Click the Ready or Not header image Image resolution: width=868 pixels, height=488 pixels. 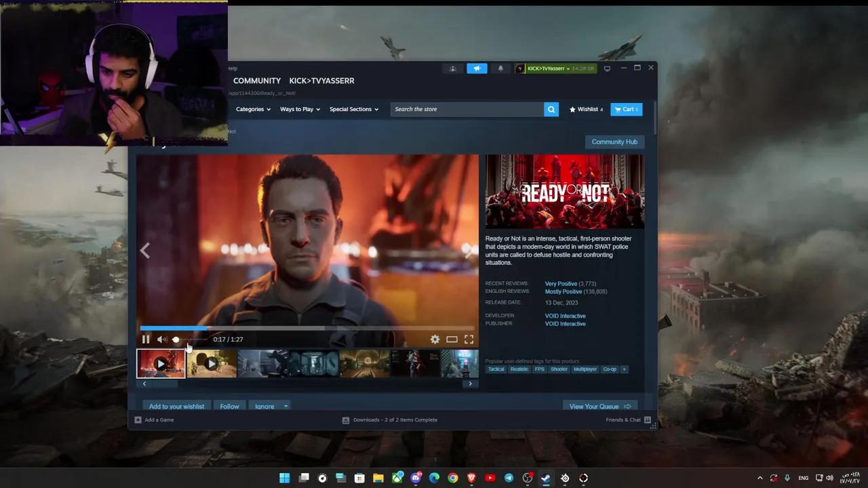(565, 192)
